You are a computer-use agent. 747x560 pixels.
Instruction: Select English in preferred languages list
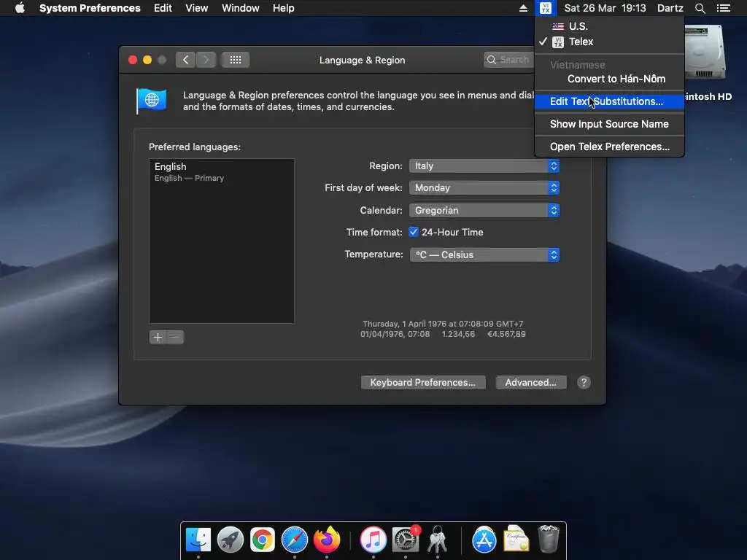click(222, 172)
